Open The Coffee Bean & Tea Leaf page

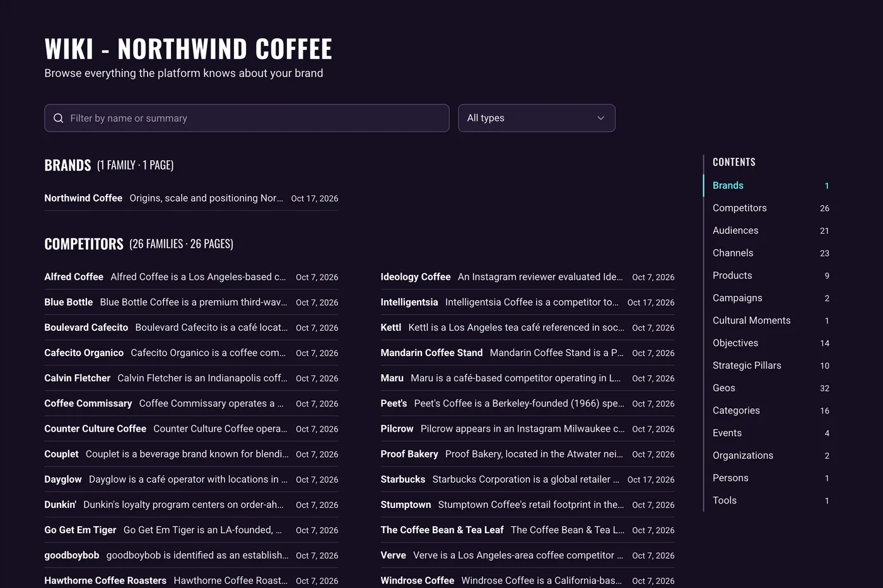click(x=527, y=530)
